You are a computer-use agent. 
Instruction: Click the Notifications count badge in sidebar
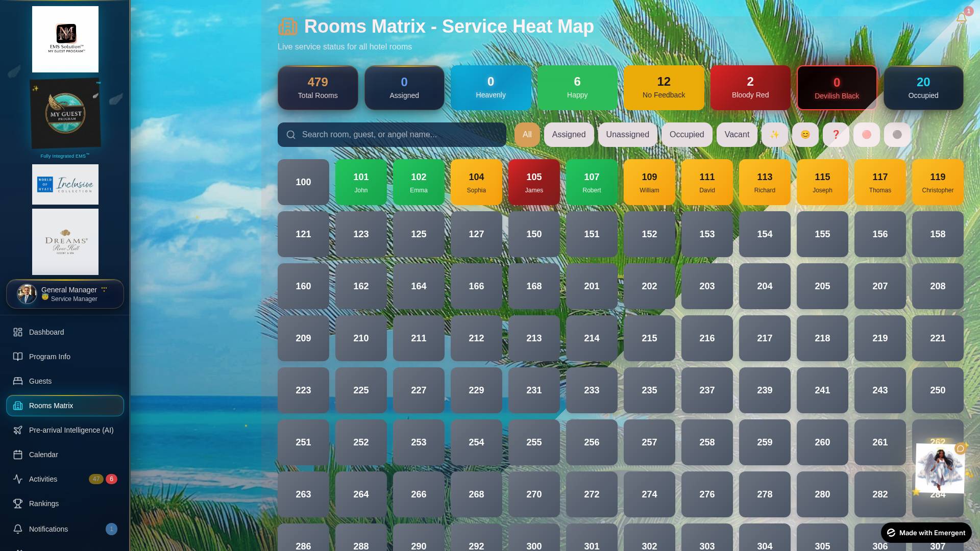pyautogui.click(x=111, y=529)
